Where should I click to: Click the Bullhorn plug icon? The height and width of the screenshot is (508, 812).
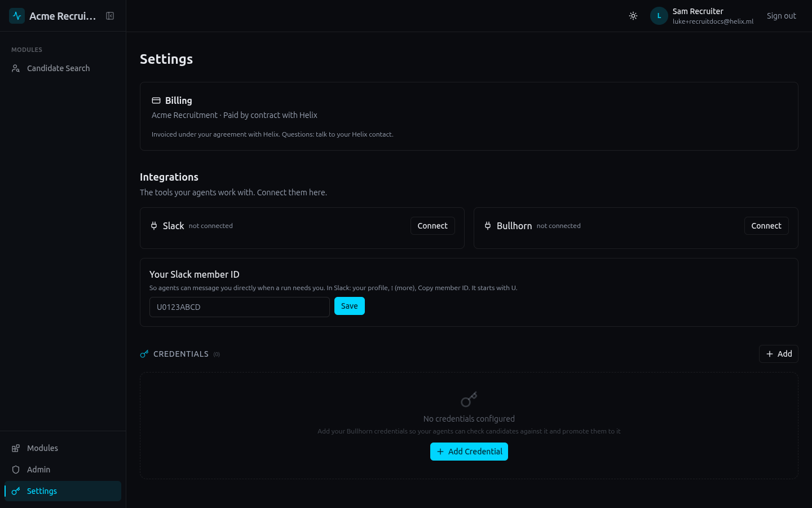[x=488, y=226]
